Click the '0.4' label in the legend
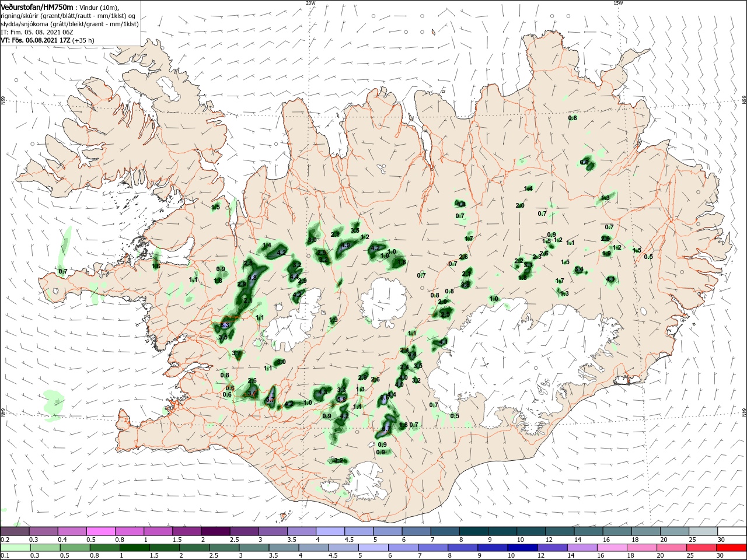The image size is (747, 560). click(x=62, y=540)
